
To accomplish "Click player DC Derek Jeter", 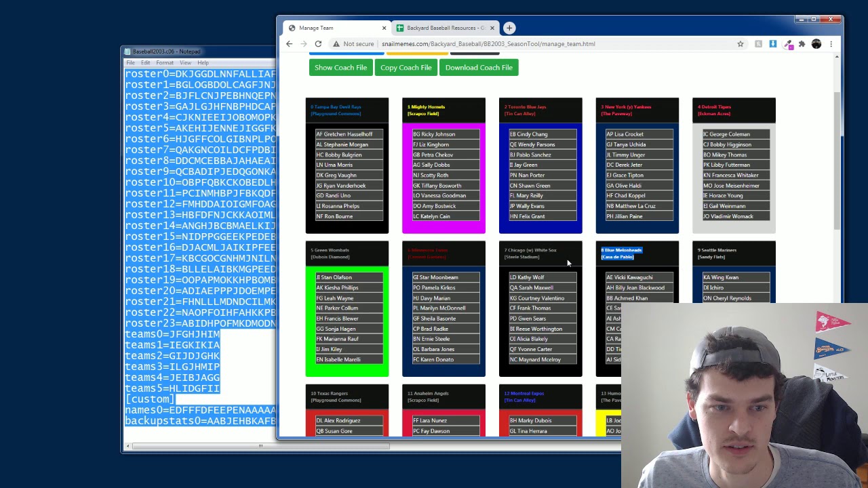I will (x=639, y=165).
